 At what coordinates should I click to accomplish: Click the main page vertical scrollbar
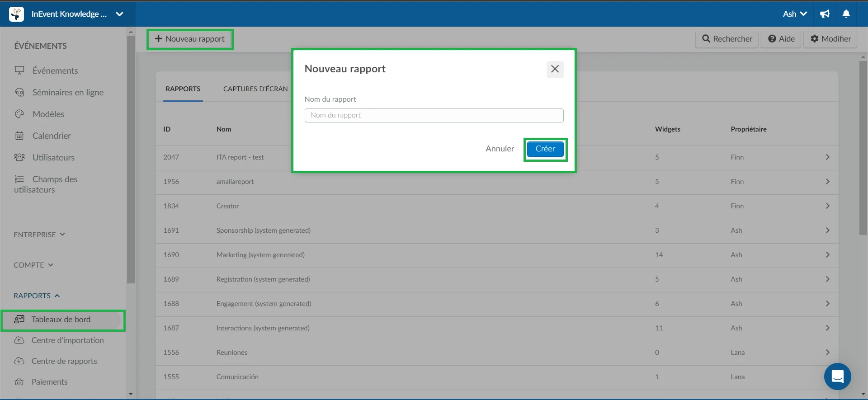(863, 148)
